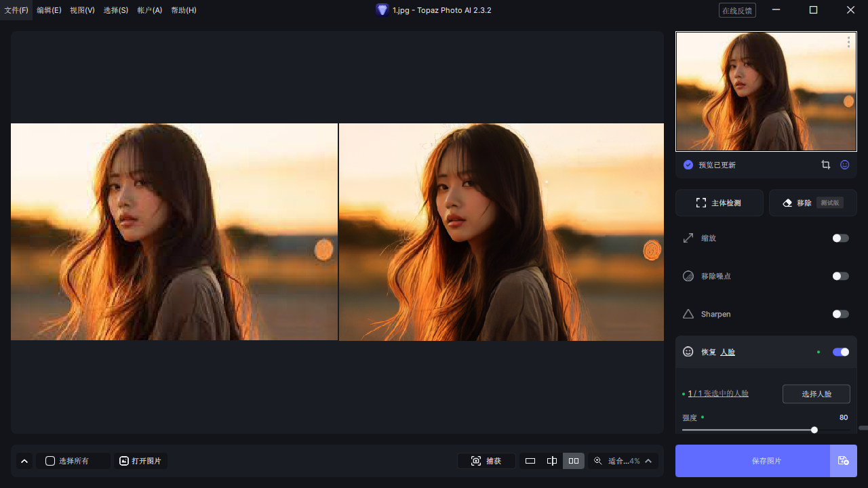Disable the 恢复人脸 switch
This screenshot has width=868, height=488.
point(840,352)
